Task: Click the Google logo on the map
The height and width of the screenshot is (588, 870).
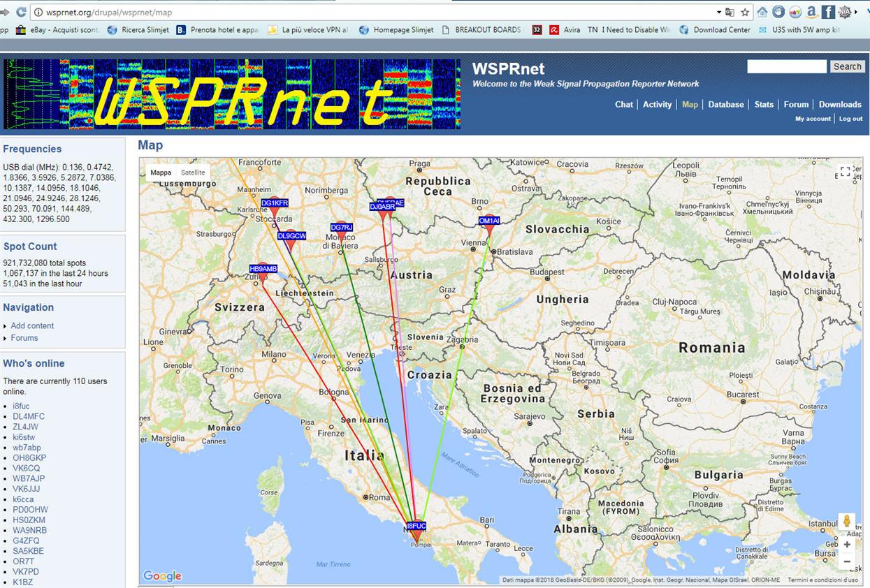Action: [x=162, y=575]
